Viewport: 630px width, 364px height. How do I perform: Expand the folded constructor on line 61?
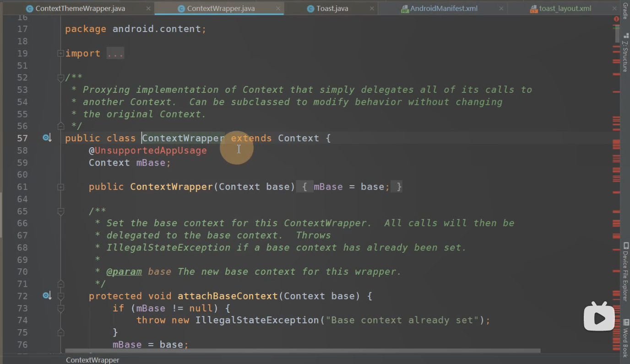(x=60, y=187)
